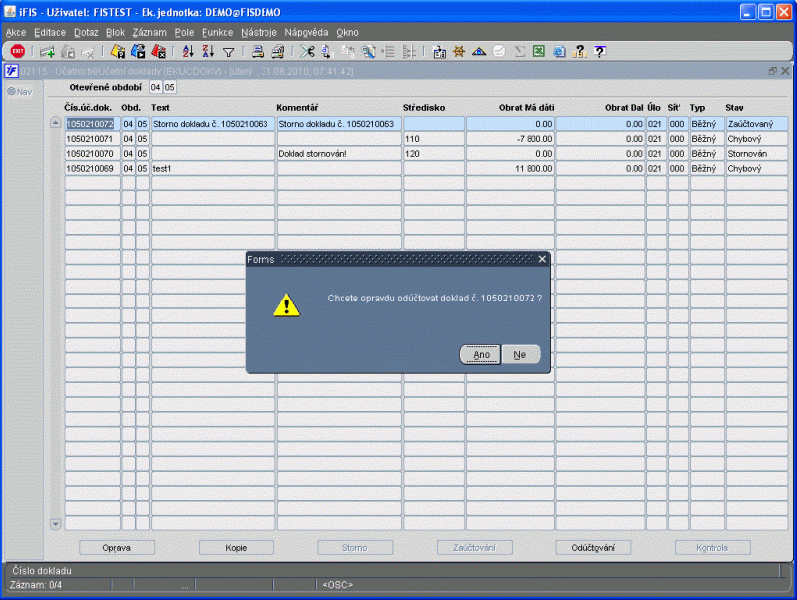Viewport: 797px width, 600px height.
Task: Click the enter query icon with question mark
Action: click(118, 51)
